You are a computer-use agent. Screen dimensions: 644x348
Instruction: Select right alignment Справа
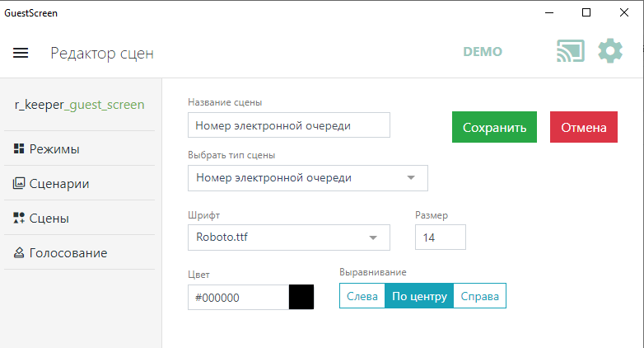479,297
